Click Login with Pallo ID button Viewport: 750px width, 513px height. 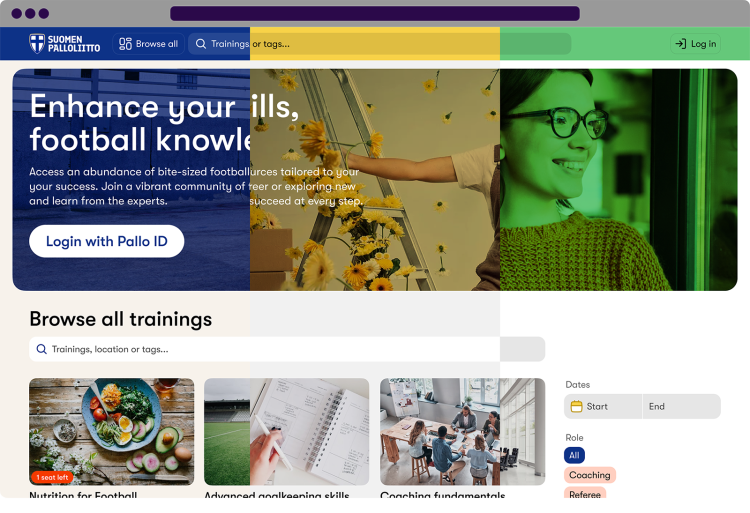(x=107, y=241)
